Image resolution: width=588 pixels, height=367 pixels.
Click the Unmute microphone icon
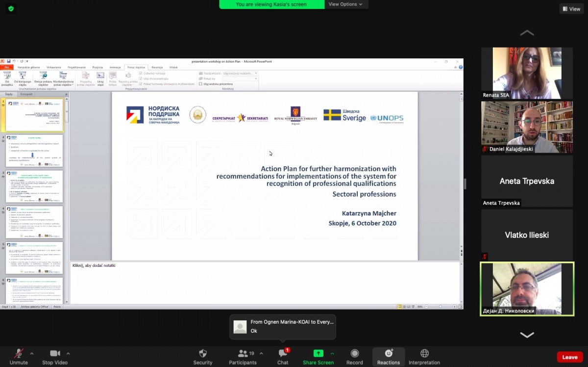tap(19, 354)
